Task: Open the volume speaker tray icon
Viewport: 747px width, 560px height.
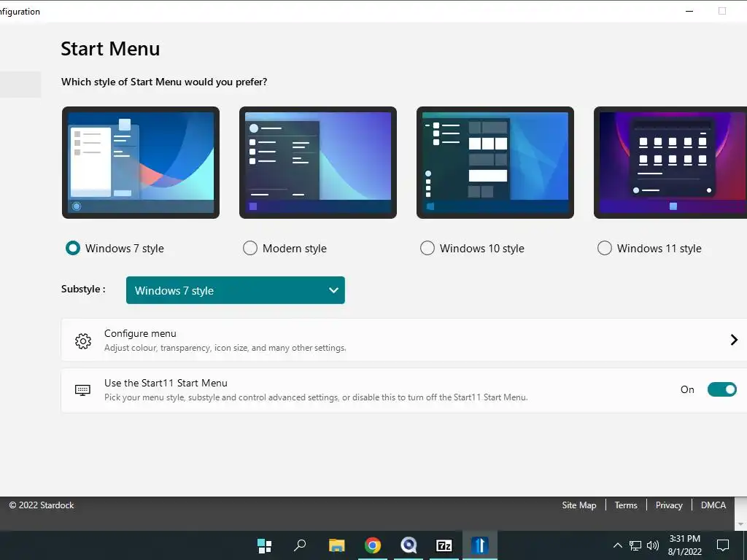Action: [653, 545]
